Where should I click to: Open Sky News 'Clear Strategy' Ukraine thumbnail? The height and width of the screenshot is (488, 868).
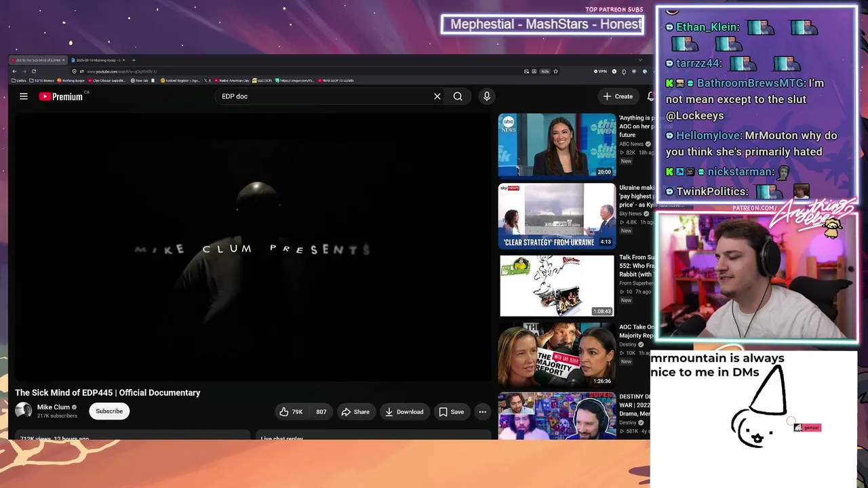point(557,216)
